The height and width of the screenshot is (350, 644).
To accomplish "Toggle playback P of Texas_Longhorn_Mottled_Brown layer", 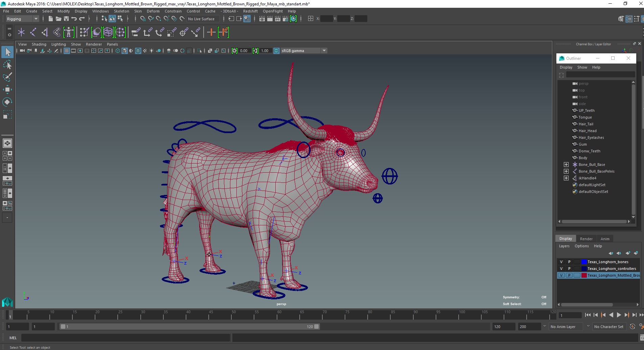I will point(569,275).
